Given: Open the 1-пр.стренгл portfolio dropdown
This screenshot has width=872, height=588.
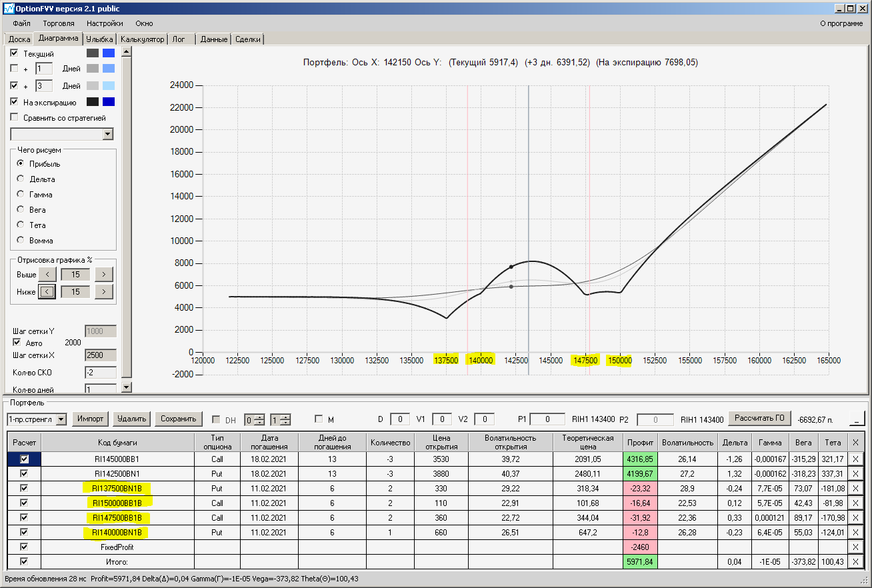Looking at the screenshot, I should coord(61,419).
